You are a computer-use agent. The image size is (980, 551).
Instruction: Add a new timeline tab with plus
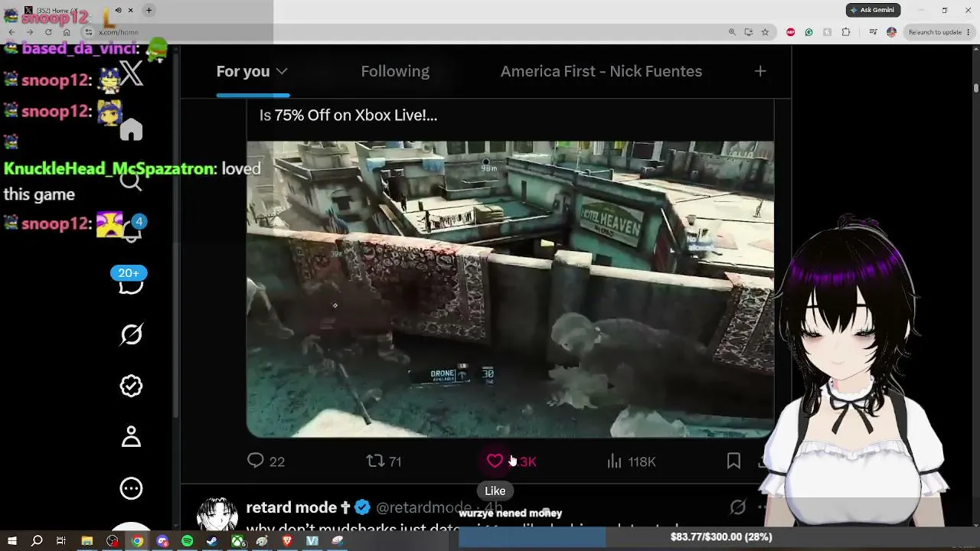[x=760, y=71]
